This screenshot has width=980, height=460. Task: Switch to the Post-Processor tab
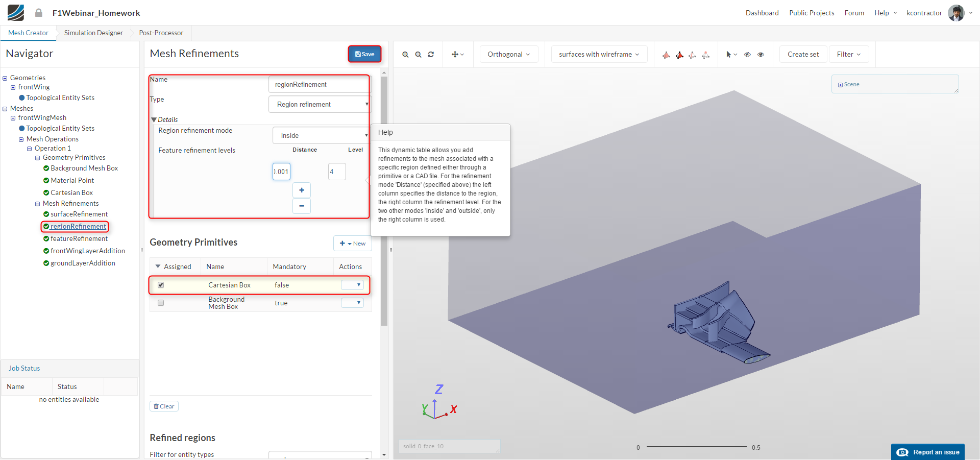(x=161, y=33)
